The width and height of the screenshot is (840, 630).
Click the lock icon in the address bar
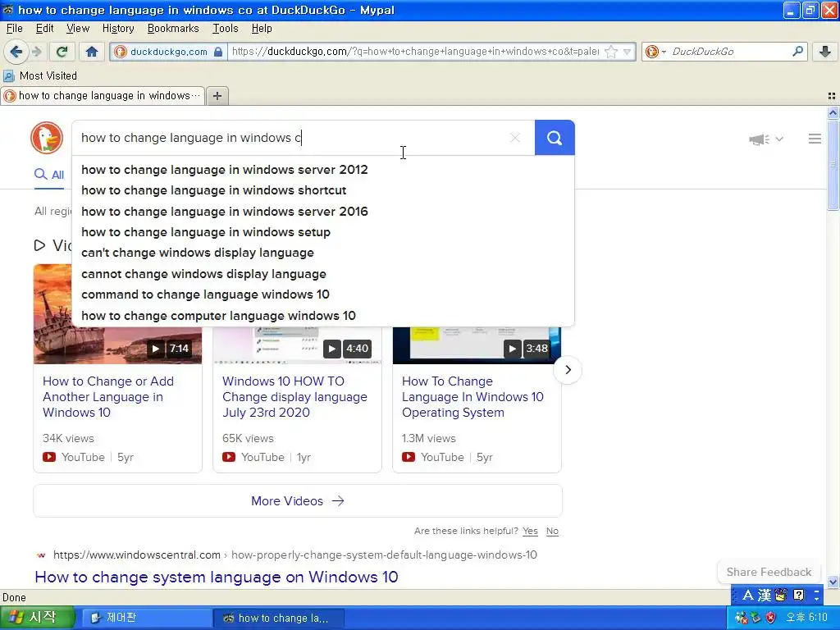(218, 52)
